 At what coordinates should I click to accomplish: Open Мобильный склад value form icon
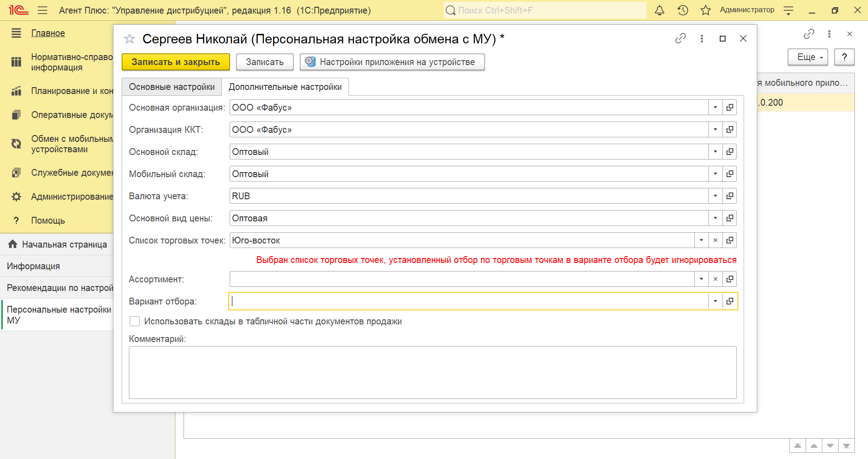point(730,174)
